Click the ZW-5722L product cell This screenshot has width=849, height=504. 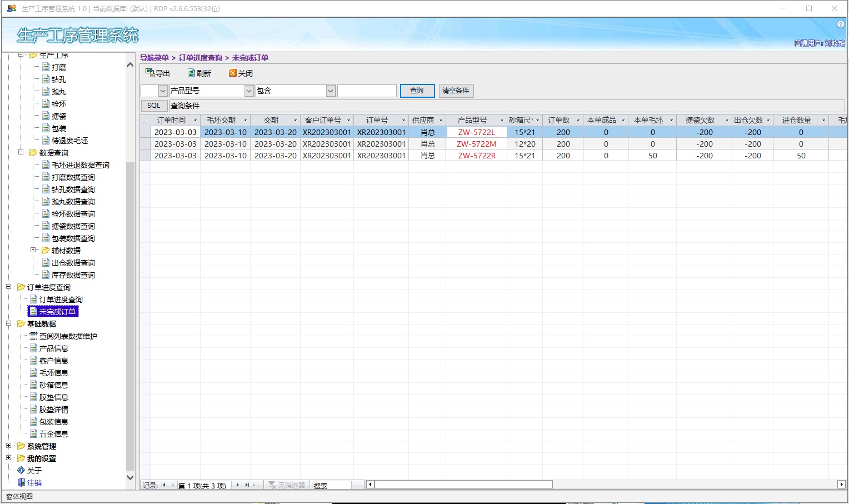point(476,132)
